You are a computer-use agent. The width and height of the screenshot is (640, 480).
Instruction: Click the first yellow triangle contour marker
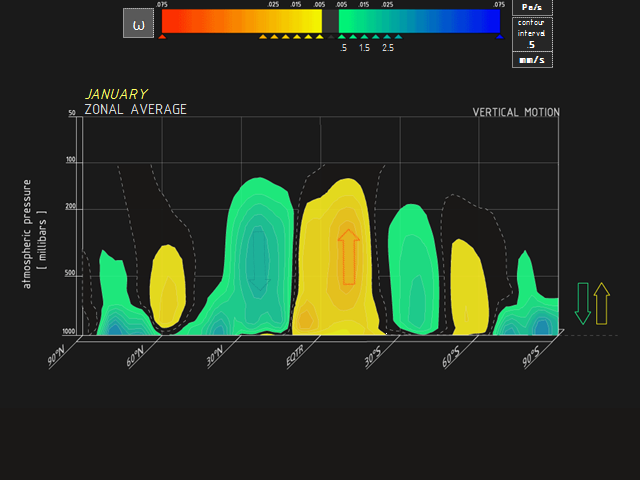pyautogui.click(x=263, y=37)
